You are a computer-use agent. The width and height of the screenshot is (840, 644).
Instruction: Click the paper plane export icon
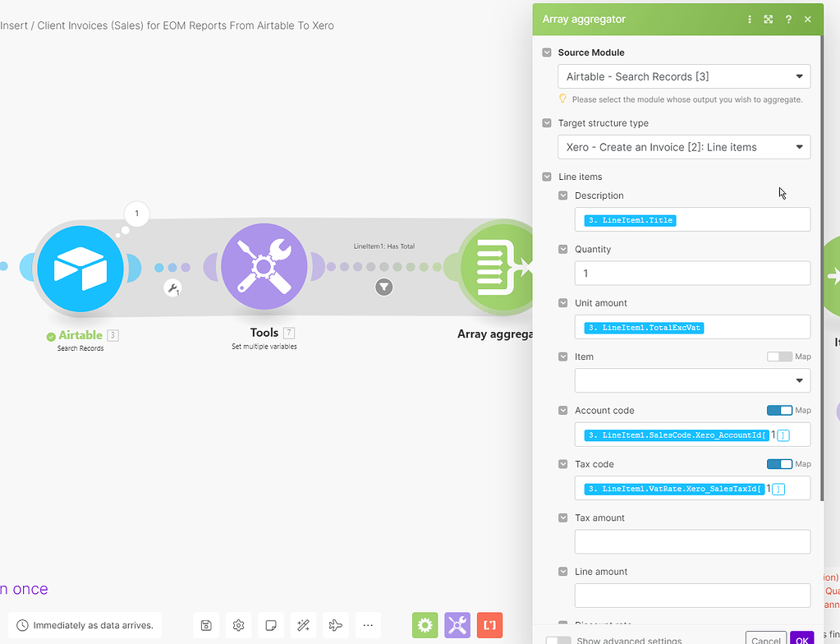coord(335,625)
